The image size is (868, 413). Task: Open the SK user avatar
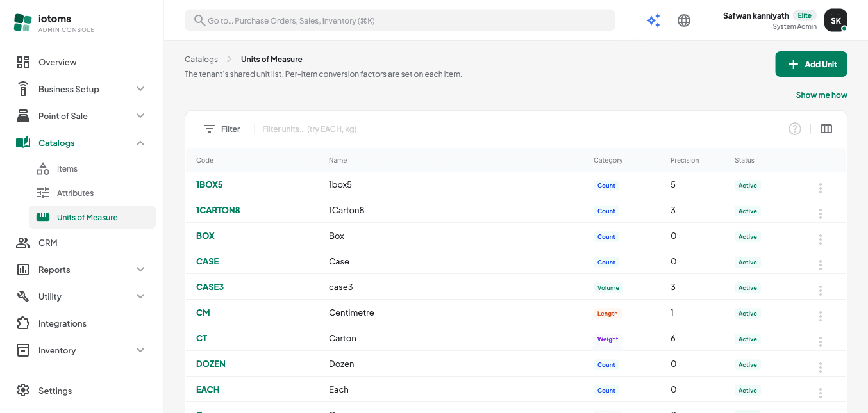[836, 20]
